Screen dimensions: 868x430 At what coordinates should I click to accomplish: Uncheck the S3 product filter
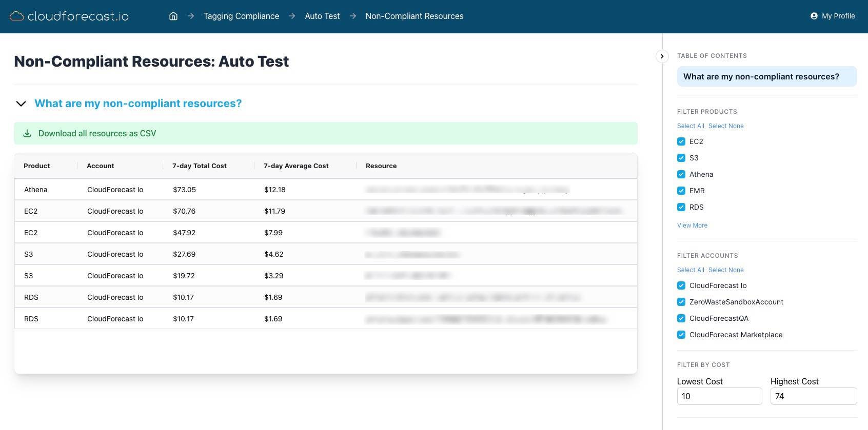point(681,158)
